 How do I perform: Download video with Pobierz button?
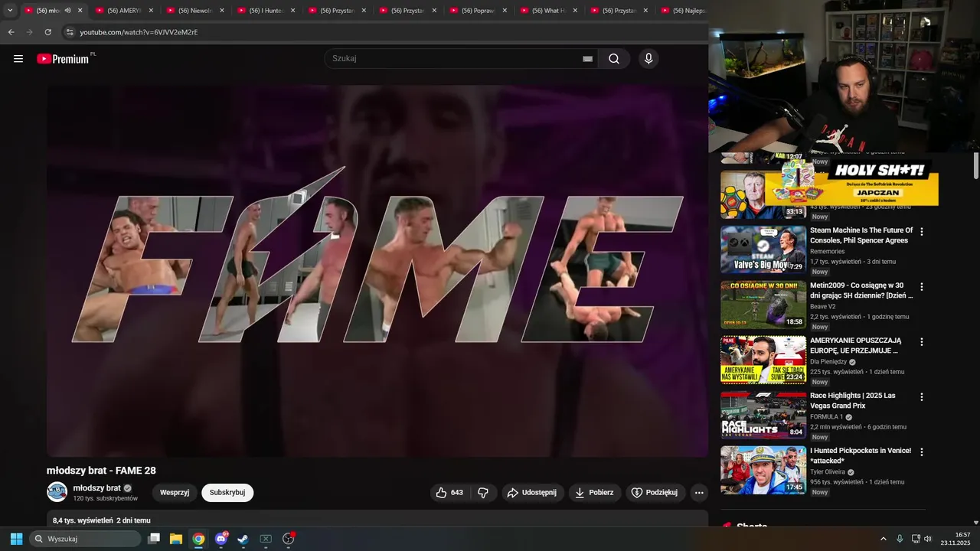tap(594, 493)
